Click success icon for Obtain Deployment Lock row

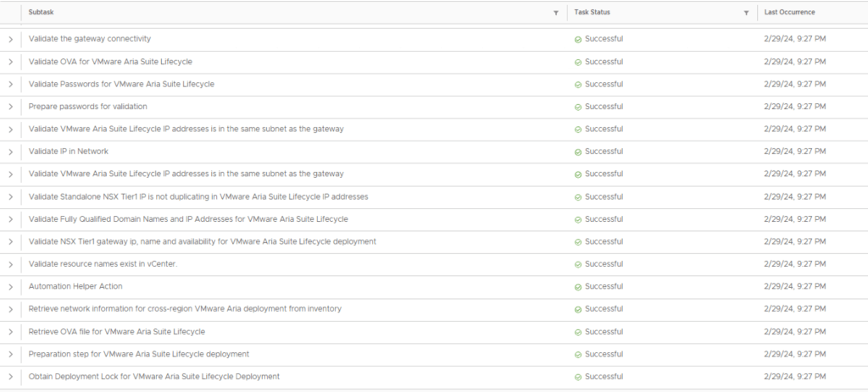coord(578,377)
